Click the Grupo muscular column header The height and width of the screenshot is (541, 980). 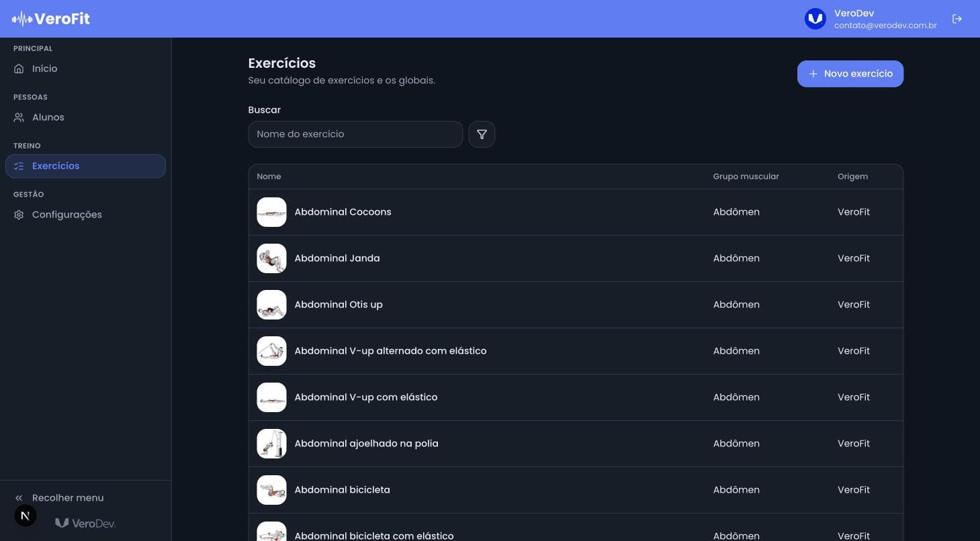pyautogui.click(x=746, y=177)
